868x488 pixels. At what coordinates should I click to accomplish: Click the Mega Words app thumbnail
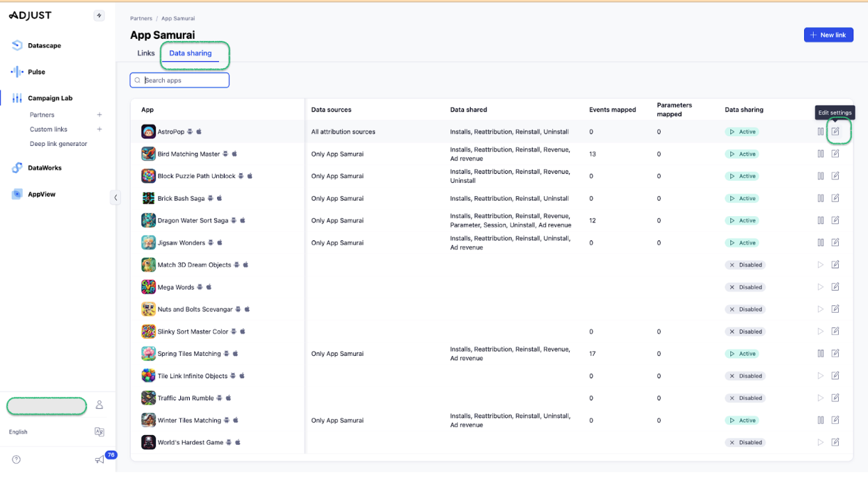coord(148,287)
